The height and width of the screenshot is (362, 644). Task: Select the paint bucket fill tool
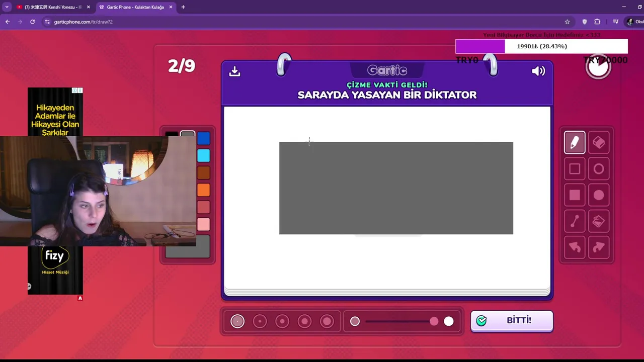pyautogui.click(x=599, y=221)
